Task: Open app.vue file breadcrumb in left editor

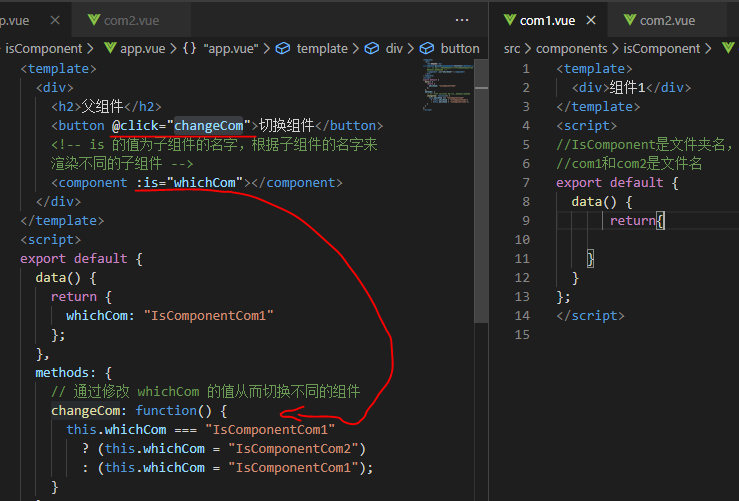Action: [142, 49]
